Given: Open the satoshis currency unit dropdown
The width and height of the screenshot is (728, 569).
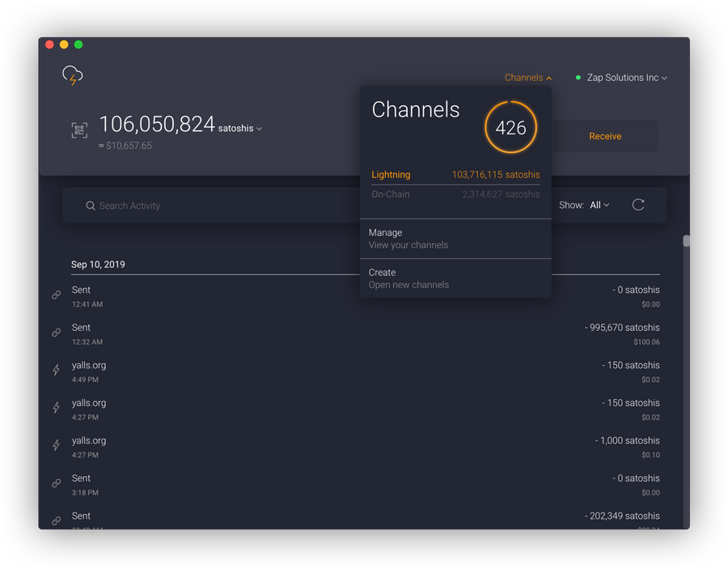Looking at the screenshot, I should click(x=240, y=128).
